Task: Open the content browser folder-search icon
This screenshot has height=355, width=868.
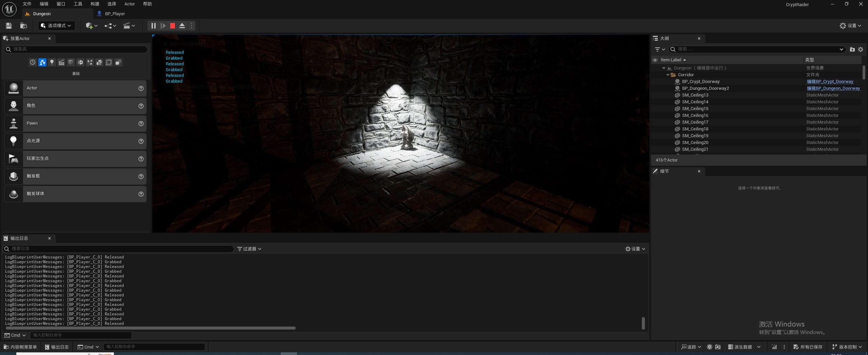Action: (x=23, y=26)
